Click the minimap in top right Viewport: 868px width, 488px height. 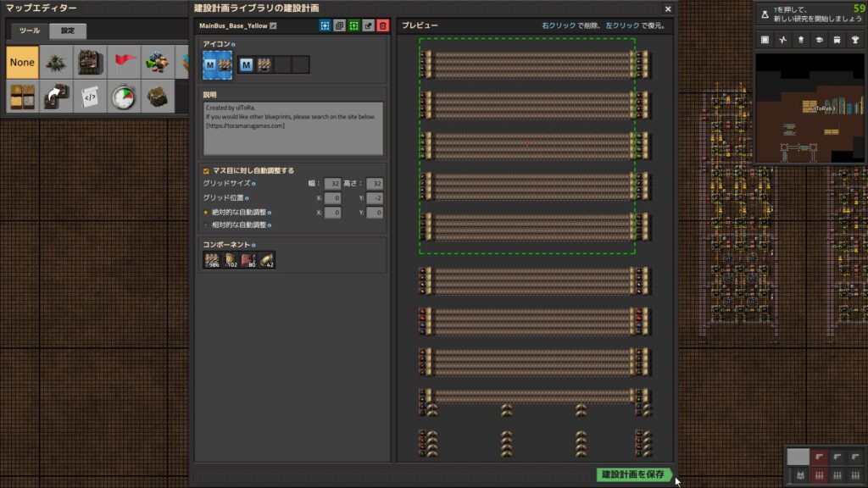pyautogui.click(x=810, y=108)
